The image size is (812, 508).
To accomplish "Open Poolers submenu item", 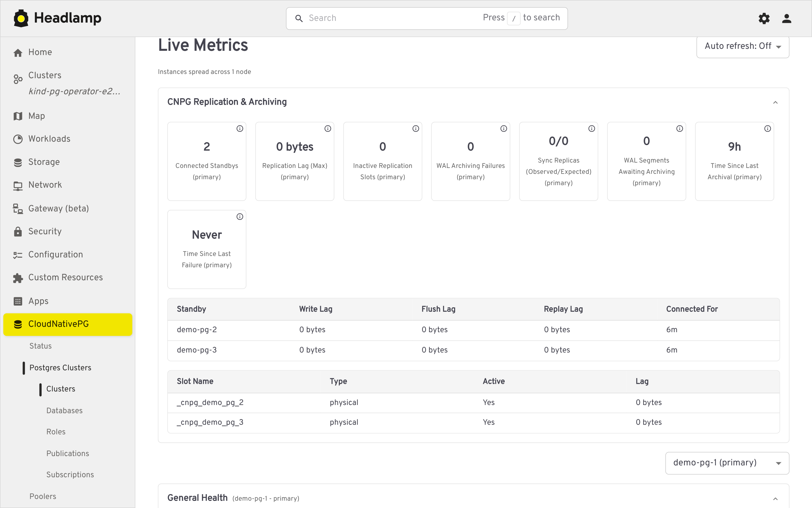I will point(43,496).
